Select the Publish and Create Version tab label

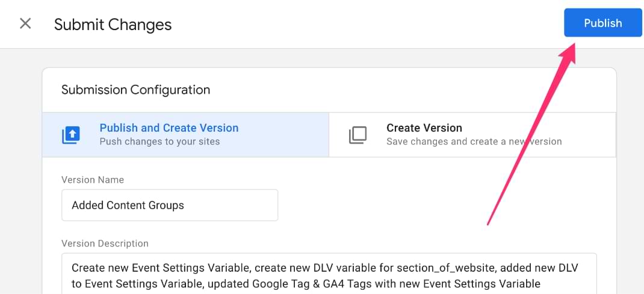coord(169,128)
